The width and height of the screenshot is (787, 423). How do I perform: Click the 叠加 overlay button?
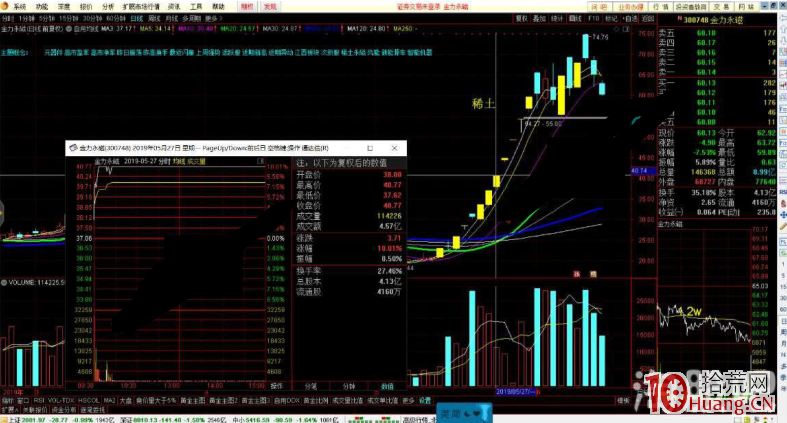click(x=539, y=19)
